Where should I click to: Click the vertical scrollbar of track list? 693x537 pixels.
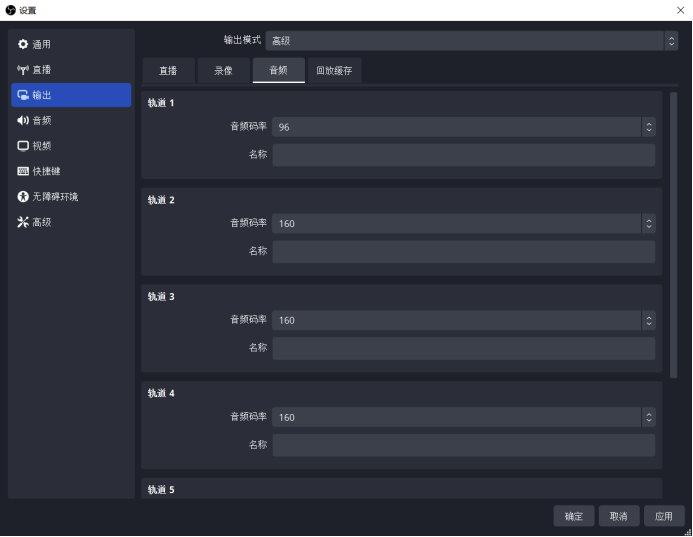tap(674, 235)
